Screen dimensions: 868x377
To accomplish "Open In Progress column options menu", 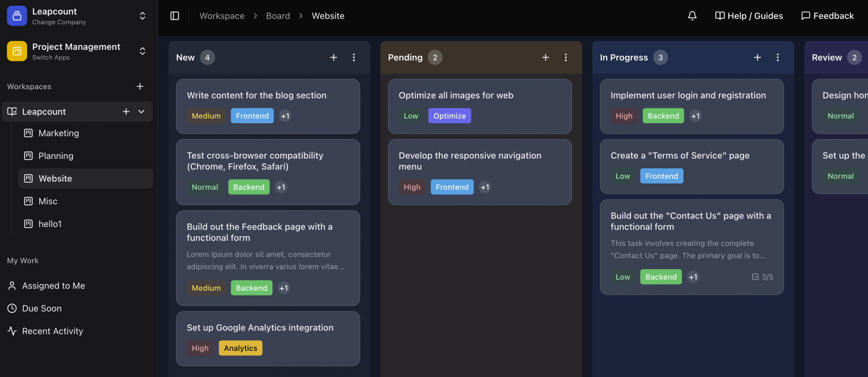I will tap(777, 58).
